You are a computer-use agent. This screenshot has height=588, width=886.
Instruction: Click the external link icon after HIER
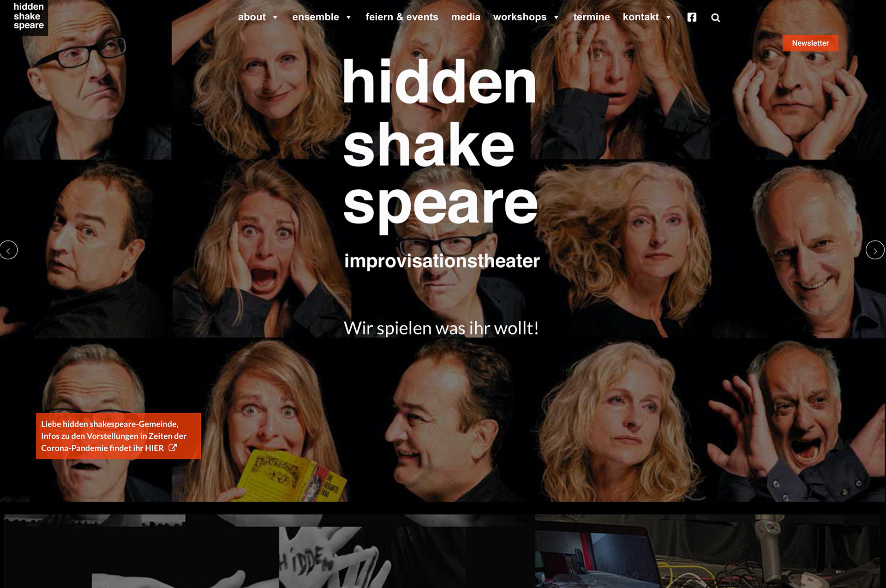click(x=173, y=448)
